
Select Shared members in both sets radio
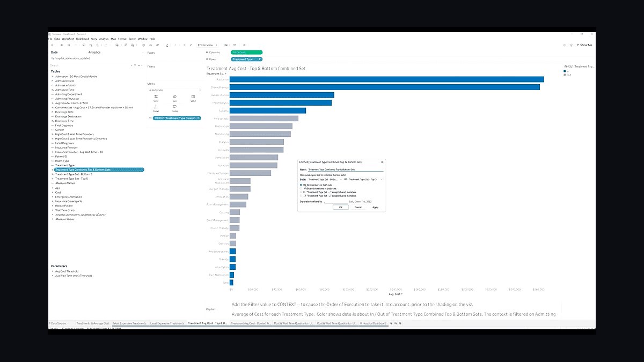pyautogui.click(x=301, y=189)
